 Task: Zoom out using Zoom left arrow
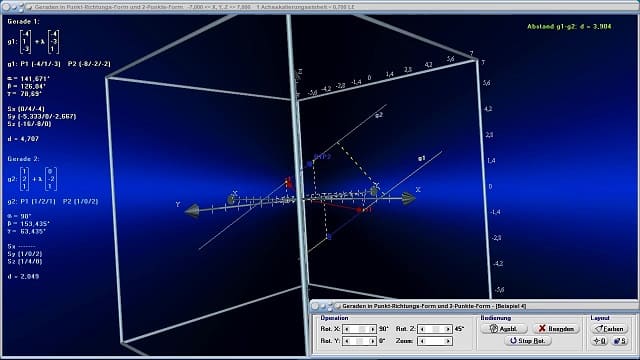click(x=422, y=341)
